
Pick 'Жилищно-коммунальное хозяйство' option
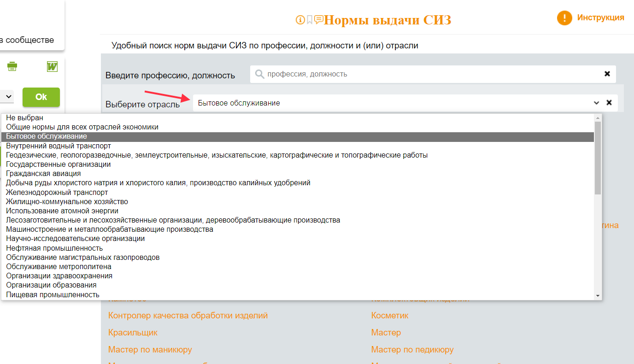coord(298,202)
